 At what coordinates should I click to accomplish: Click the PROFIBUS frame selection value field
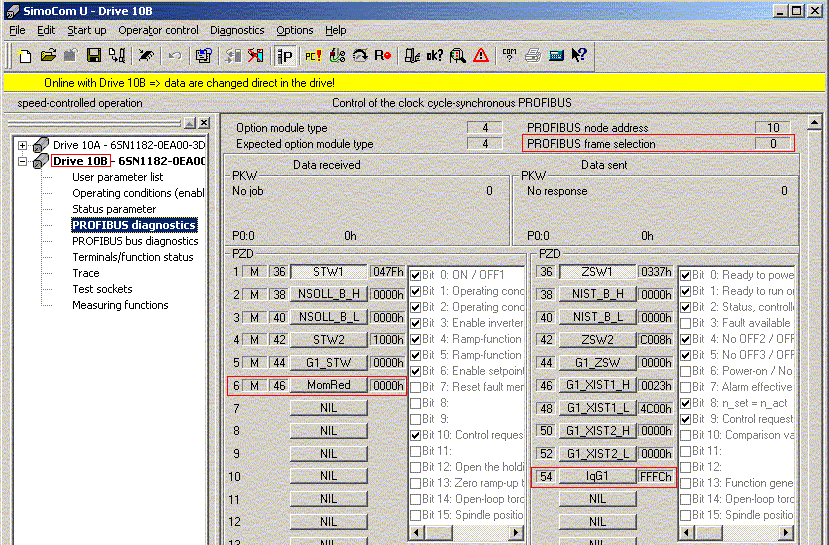click(773, 144)
